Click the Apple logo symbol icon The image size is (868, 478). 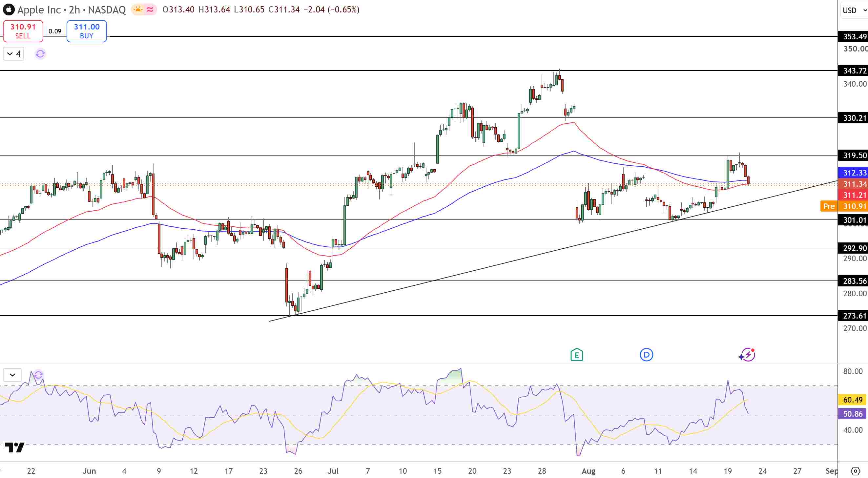(x=9, y=10)
